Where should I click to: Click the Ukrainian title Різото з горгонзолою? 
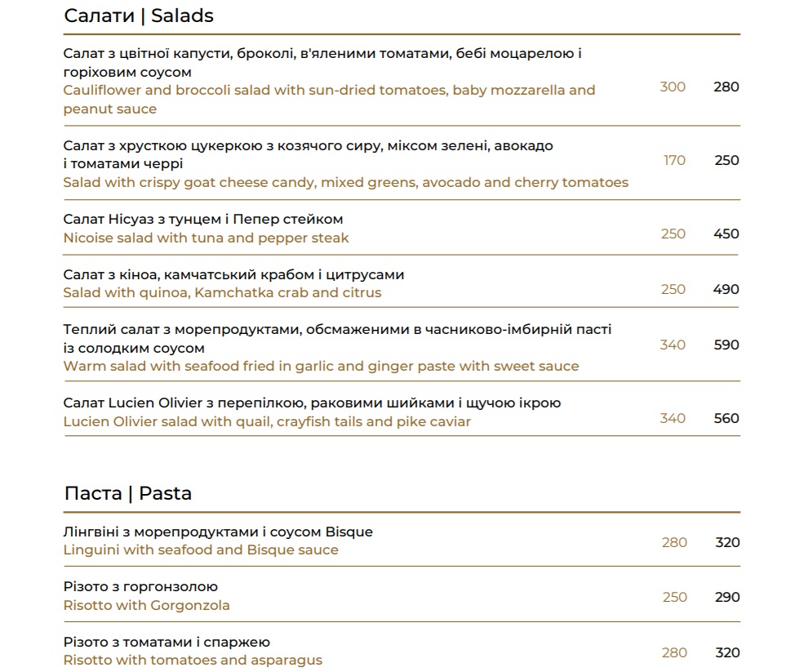140,587
